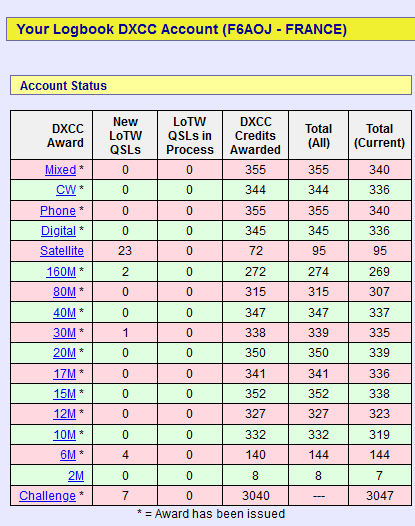Open the 15M band link
Image resolution: width=415 pixels, height=526 pixels.
(x=64, y=394)
